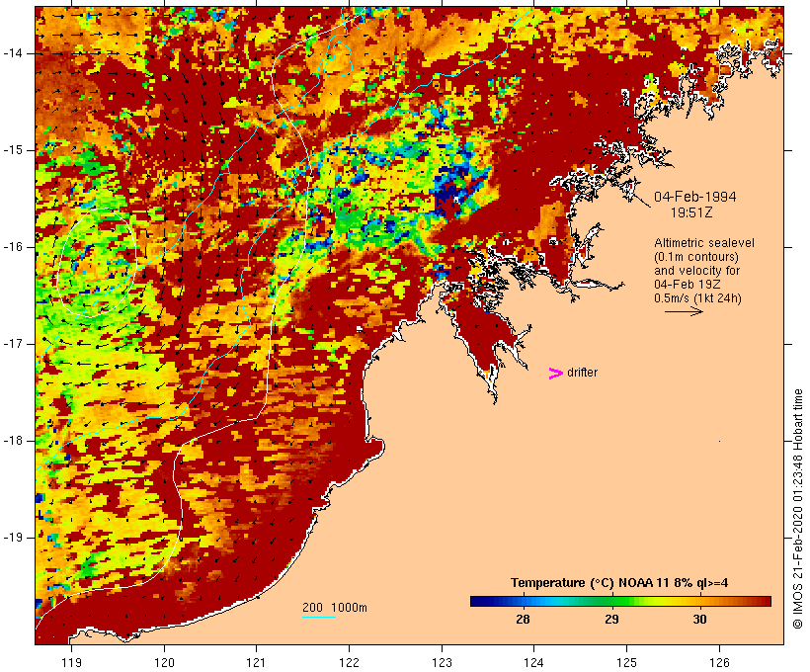Click the longitude axis label 123

[442, 663]
